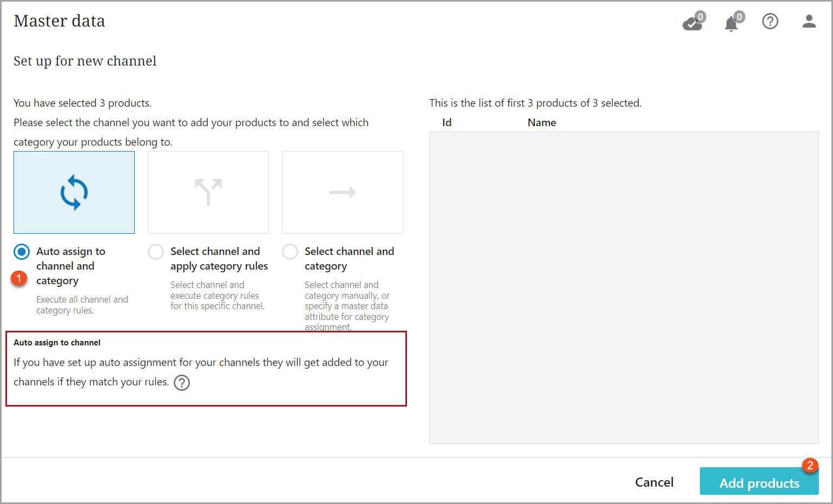Click the Id column header
Screen dimensions: 833x504
click(x=447, y=123)
